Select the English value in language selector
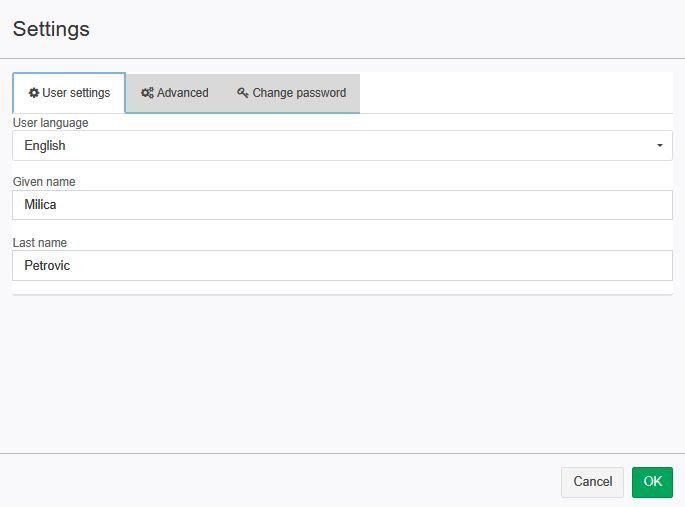Screen dimensions: 685x507 (x=45, y=145)
